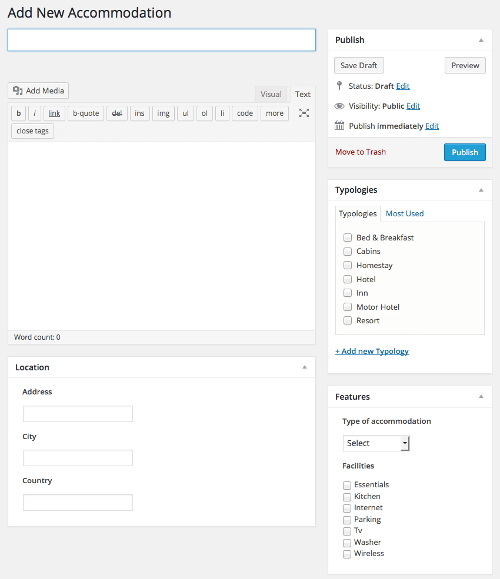Screen dimensions: 500x579
Task: Open the Most Used typologies tab
Action: [x=404, y=213]
